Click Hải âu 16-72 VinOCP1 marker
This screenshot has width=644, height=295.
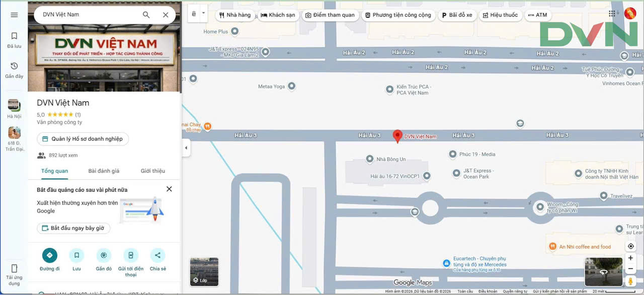(427, 176)
